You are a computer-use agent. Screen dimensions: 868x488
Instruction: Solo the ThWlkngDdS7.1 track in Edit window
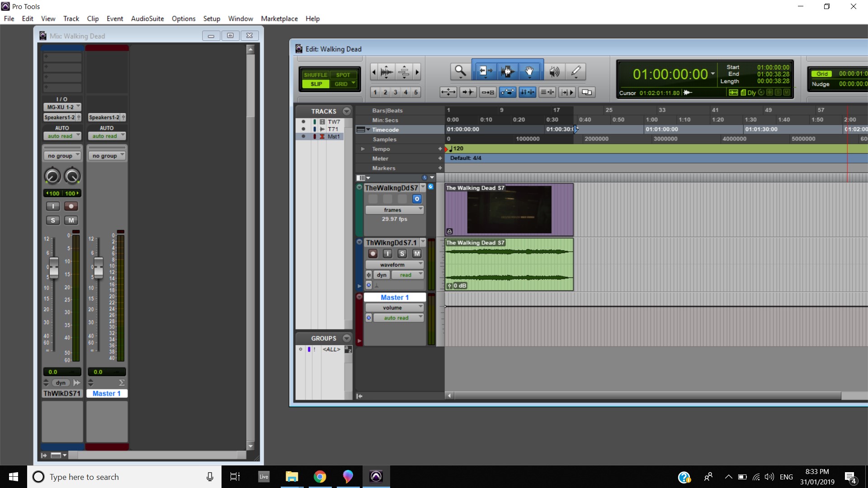402,254
